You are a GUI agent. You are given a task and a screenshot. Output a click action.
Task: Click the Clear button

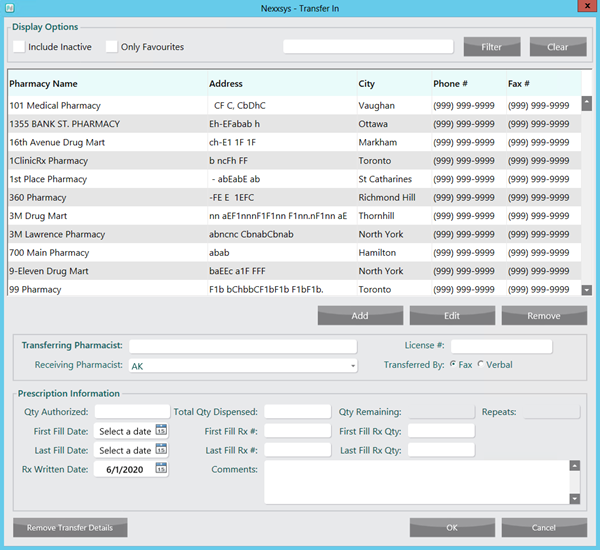tap(558, 47)
